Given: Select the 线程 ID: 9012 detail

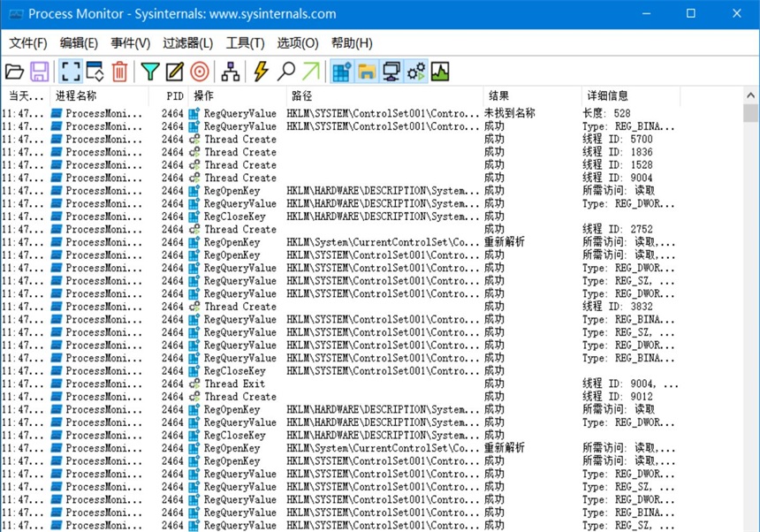Looking at the screenshot, I should coord(618,396).
